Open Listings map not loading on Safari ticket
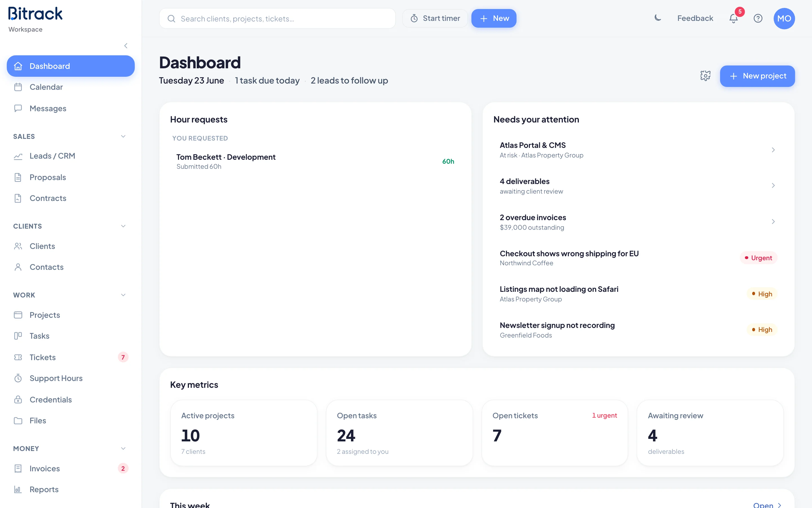This screenshot has height=508, width=812. point(638,294)
